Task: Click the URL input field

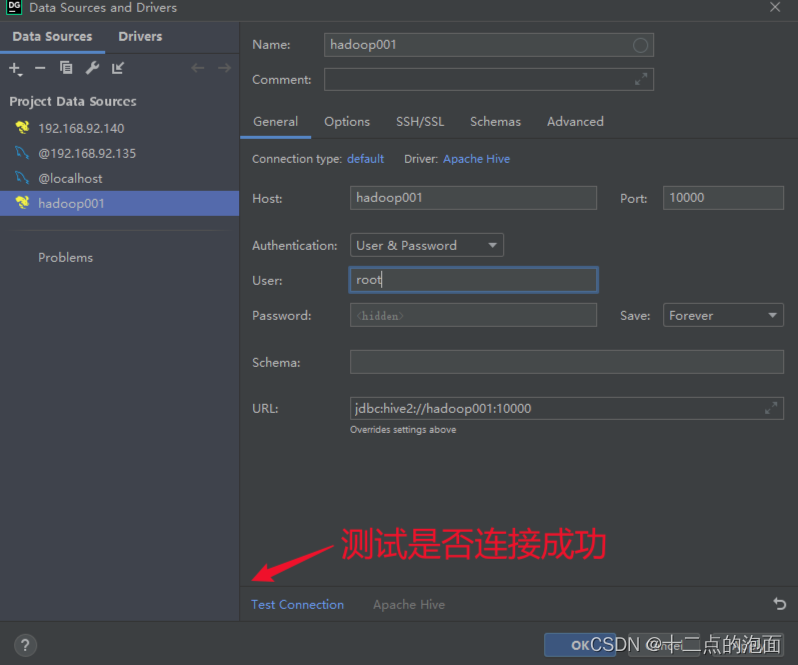Action: coord(566,409)
